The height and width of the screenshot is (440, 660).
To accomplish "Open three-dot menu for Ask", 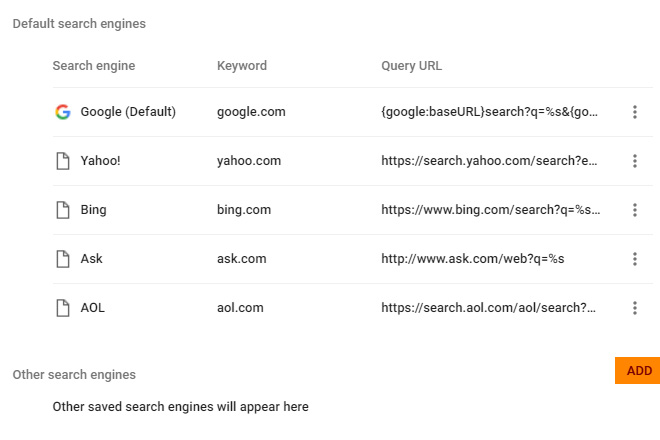I will pos(635,259).
